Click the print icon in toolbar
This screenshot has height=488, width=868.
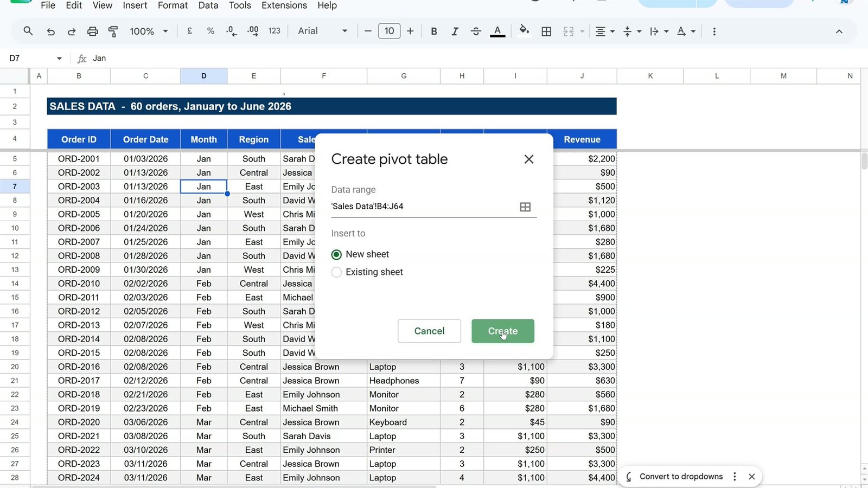[x=93, y=31]
